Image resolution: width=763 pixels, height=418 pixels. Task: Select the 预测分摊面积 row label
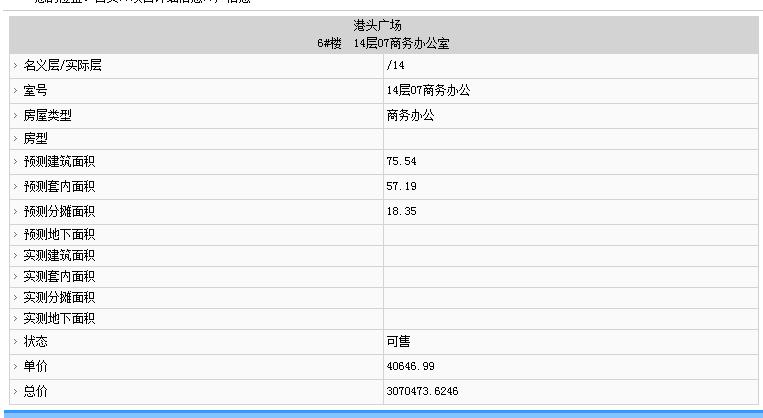(x=59, y=212)
